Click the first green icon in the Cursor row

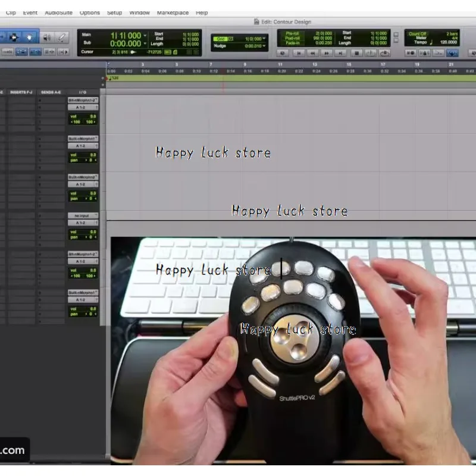tap(168, 52)
